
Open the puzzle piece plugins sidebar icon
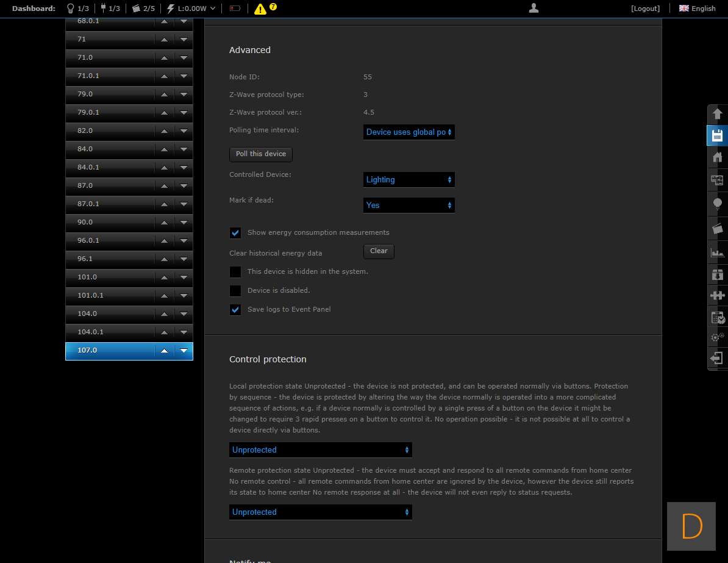coord(717,295)
